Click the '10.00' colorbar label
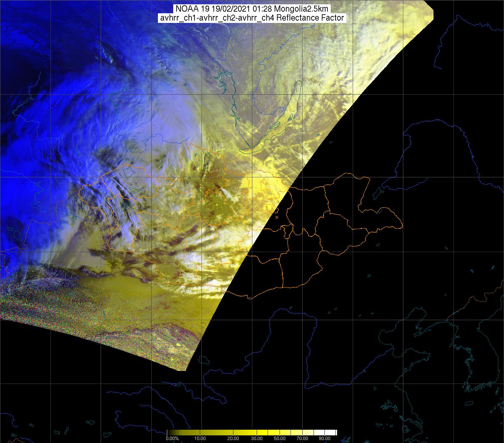The width and height of the screenshot is (504, 443). point(200,439)
